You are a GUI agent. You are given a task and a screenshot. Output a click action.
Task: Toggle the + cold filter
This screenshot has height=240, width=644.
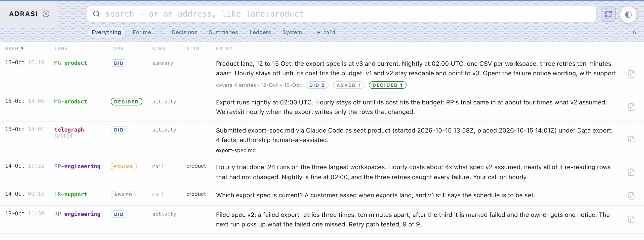pyautogui.click(x=326, y=32)
